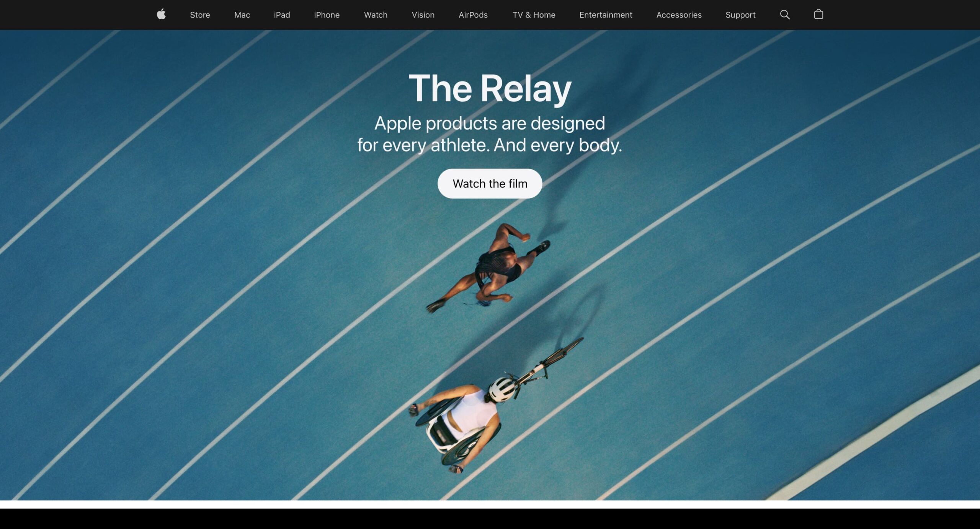The height and width of the screenshot is (529, 980).
Task: Navigate to Vision menu item
Action: [x=423, y=14]
